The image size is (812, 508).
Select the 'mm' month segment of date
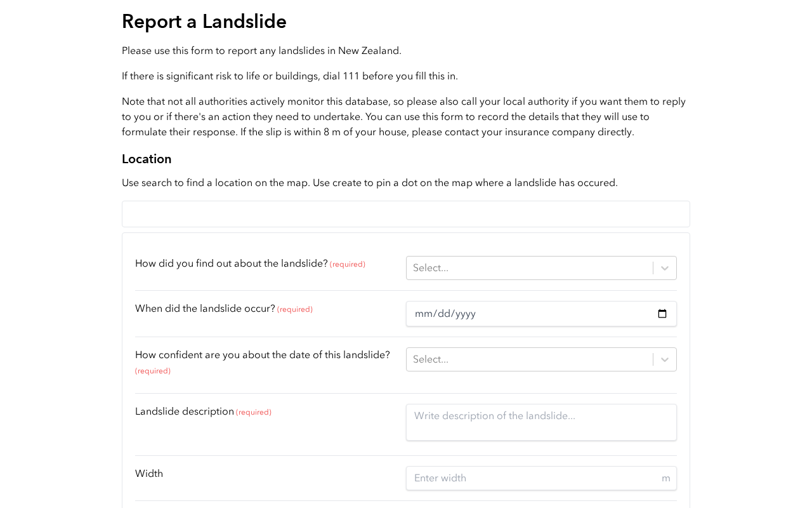pyautogui.click(x=422, y=314)
